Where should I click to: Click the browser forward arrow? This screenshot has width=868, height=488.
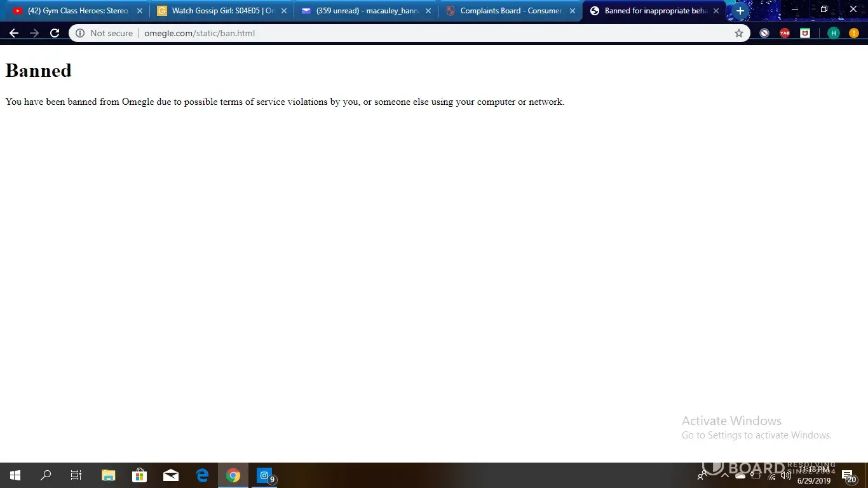34,33
